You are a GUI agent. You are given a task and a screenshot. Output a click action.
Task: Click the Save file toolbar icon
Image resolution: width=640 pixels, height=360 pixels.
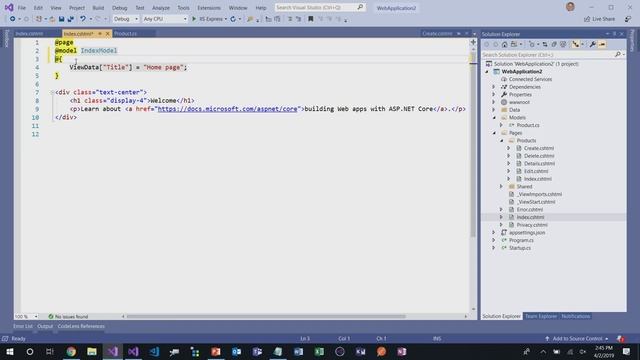[61, 19]
